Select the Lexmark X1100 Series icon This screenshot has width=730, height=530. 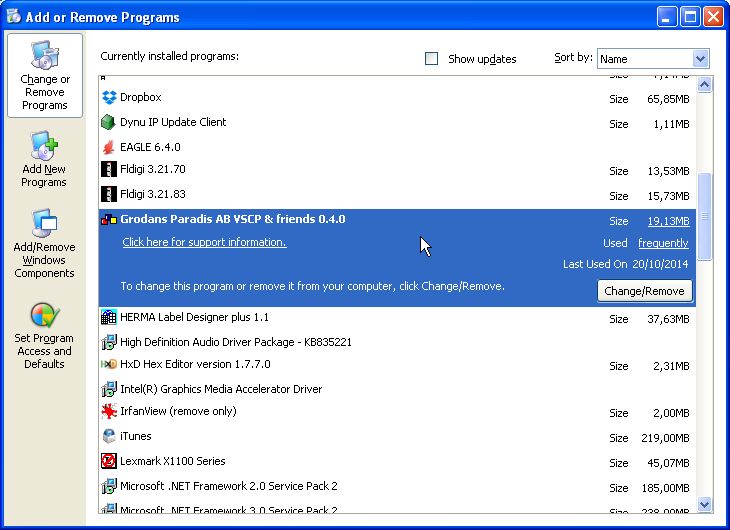coord(110,461)
